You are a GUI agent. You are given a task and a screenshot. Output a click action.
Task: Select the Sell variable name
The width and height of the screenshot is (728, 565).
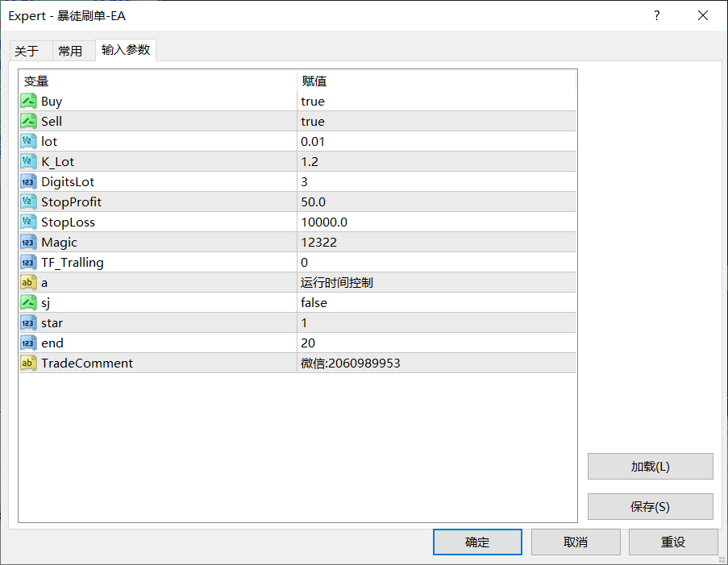[x=52, y=121]
